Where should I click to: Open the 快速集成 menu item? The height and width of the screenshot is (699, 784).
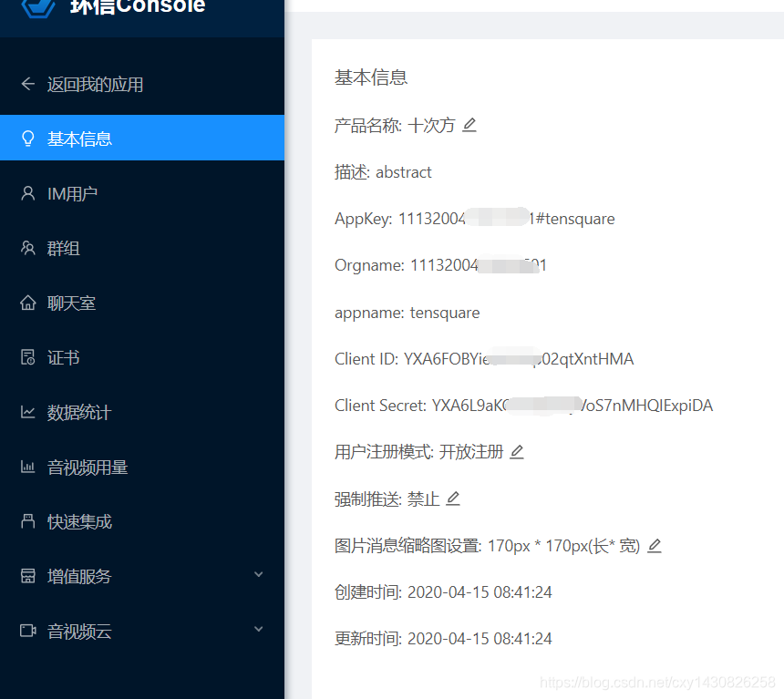pyautogui.click(x=142, y=521)
